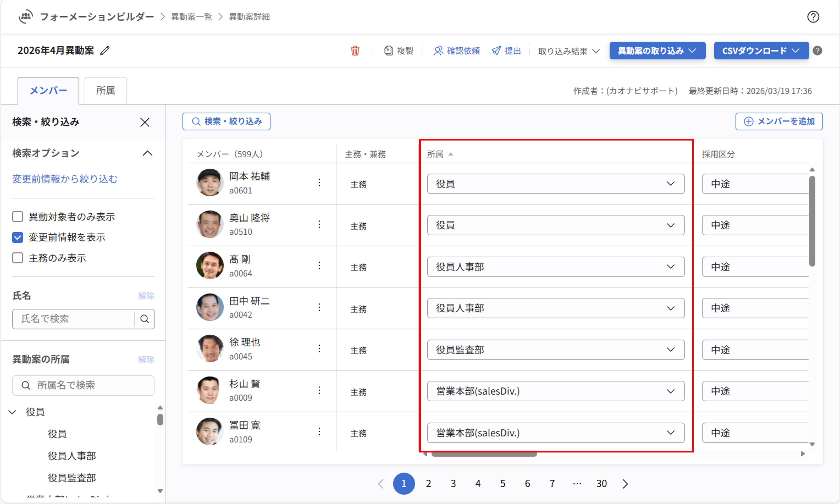
Task: Click the pencil icon to rename 2026年4月異動案
Action: pyautogui.click(x=105, y=51)
